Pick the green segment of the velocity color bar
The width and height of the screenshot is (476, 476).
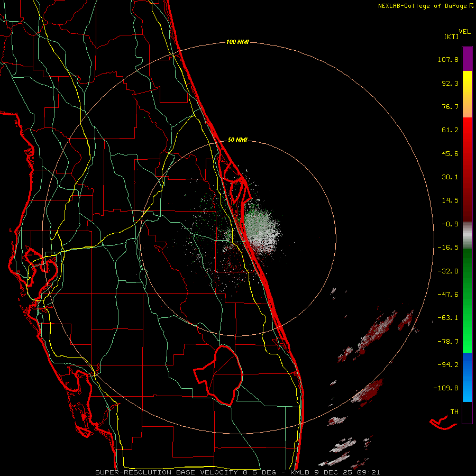click(467, 300)
